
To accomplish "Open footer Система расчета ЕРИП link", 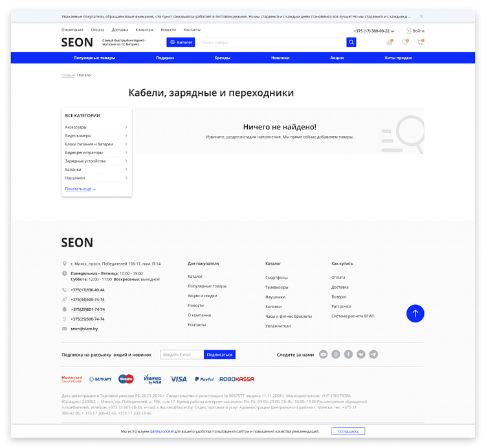I will coord(353,316).
